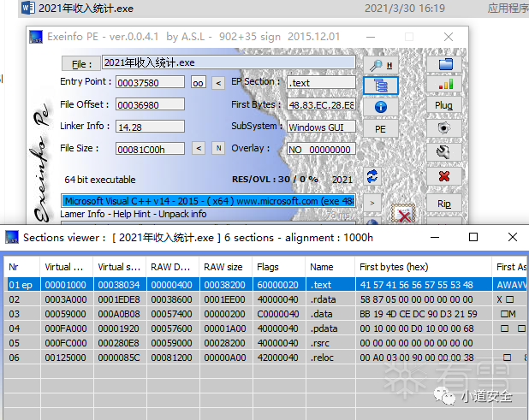Click flags value C0000040
Screen dimensions: 529x420
point(278,314)
